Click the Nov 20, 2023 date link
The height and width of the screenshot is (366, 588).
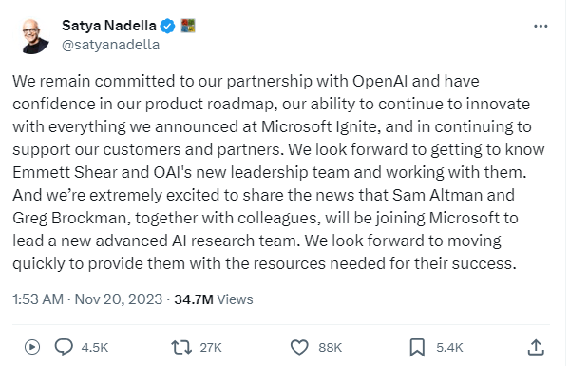pyautogui.click(x=119, y=299)
